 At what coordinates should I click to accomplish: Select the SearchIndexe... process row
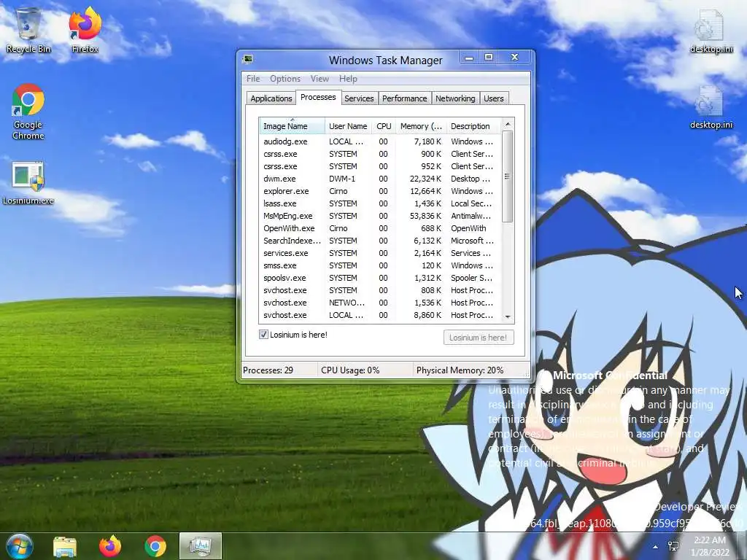point(380,241)
